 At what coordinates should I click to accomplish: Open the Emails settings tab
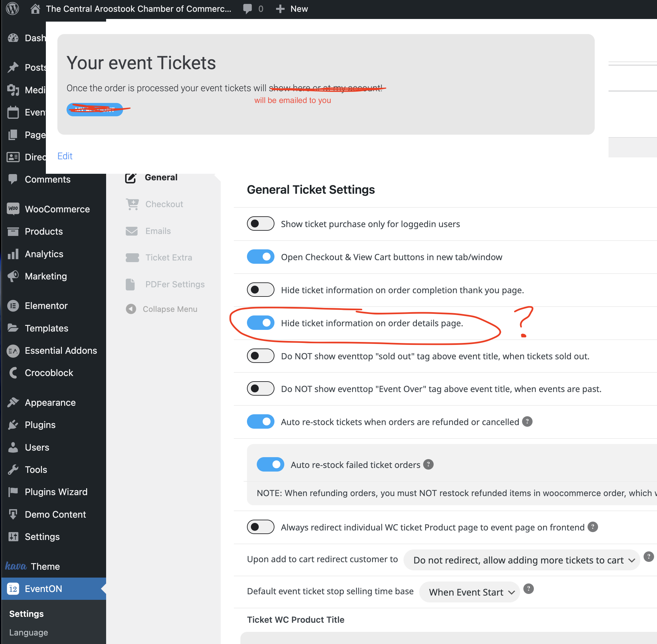coord(158,231)
